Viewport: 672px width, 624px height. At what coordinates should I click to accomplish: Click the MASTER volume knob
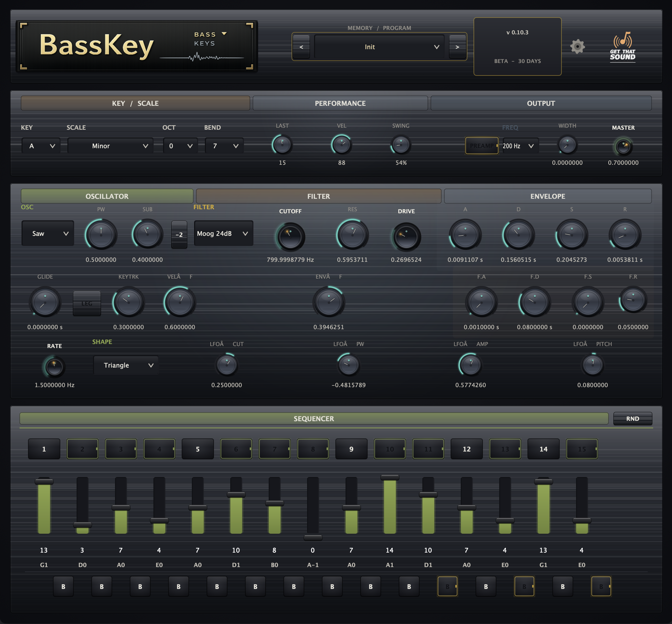tap(623, 147)
